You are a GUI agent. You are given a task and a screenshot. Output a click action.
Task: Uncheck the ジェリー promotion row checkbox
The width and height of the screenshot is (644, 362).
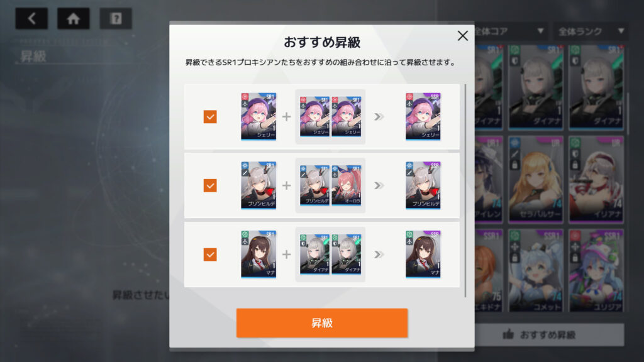pyautogui.click(x=210, y=117)
